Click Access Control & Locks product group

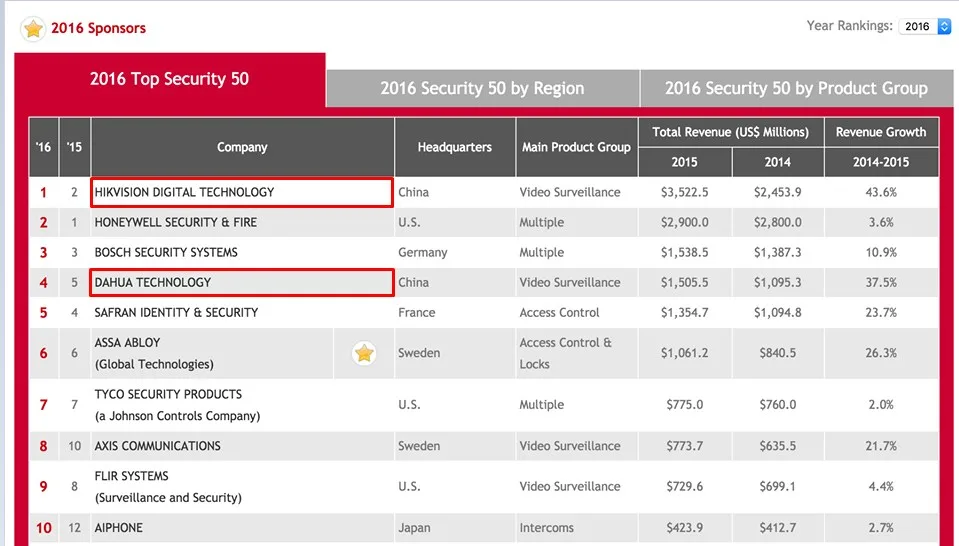[x=565, y=353]
